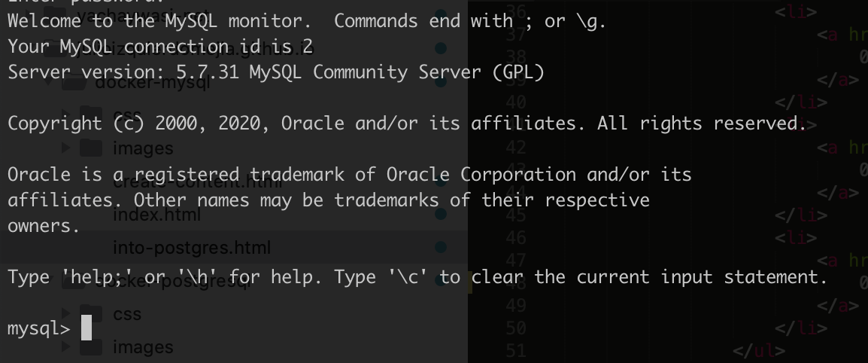
Task: Collapse the docker-mysql folder arrow
Action: point(49,83)
